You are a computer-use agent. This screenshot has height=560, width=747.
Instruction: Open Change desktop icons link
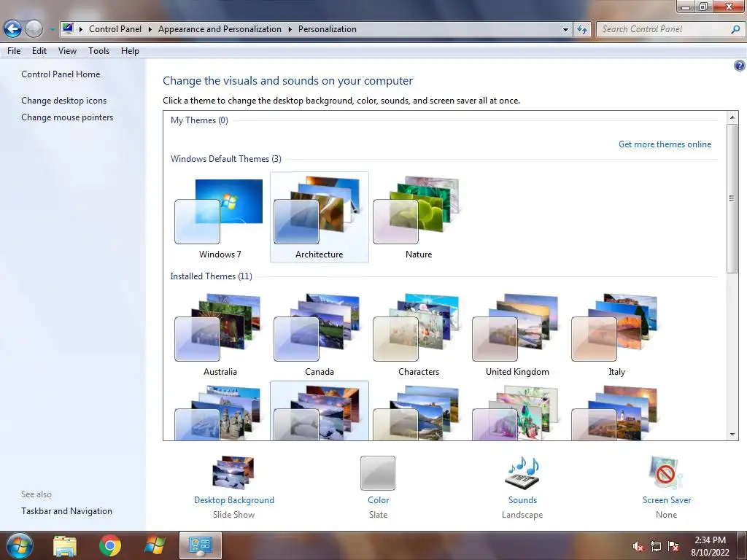(x=64, y=101)
